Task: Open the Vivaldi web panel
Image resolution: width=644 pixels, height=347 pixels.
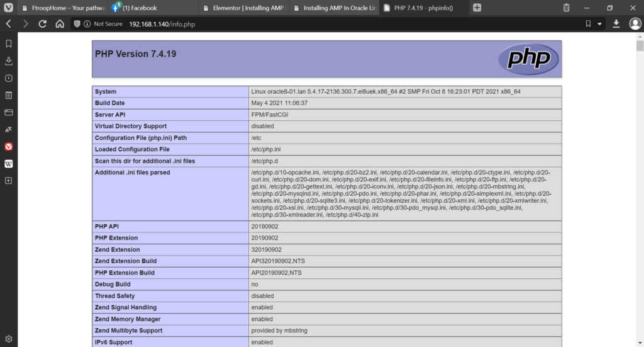Action: (9, 147)
